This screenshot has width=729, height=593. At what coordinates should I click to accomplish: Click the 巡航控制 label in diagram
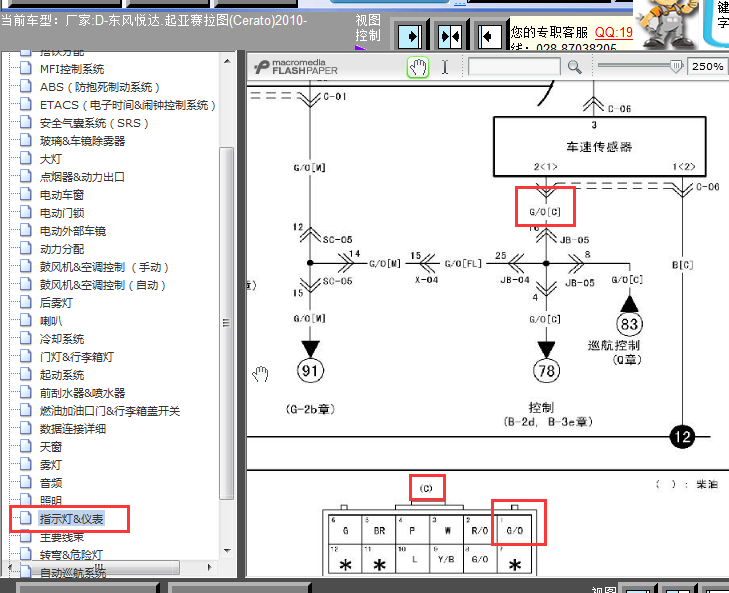click(x=614, y=345)
